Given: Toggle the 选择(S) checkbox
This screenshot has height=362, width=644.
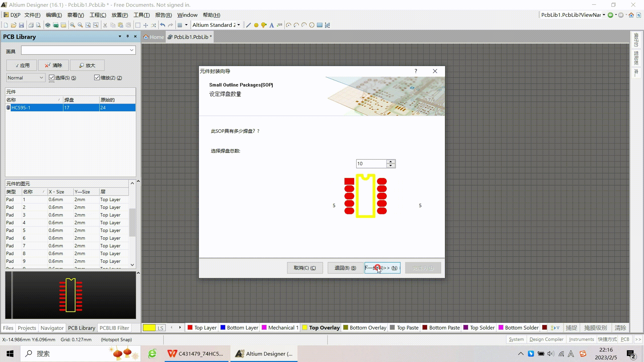Looking at the screenshot, I should point(52,78).
